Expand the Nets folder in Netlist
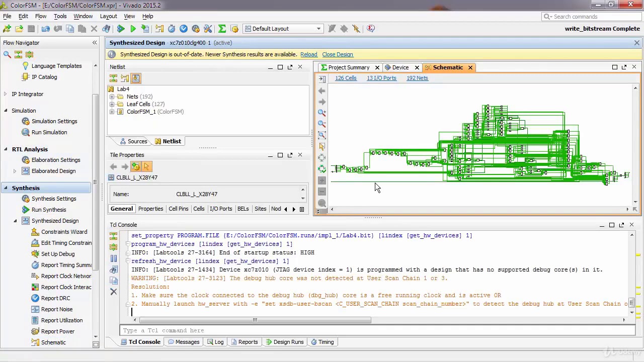This screenshot has height=362, width=644. pyautogui.click(x=112, y=97)
